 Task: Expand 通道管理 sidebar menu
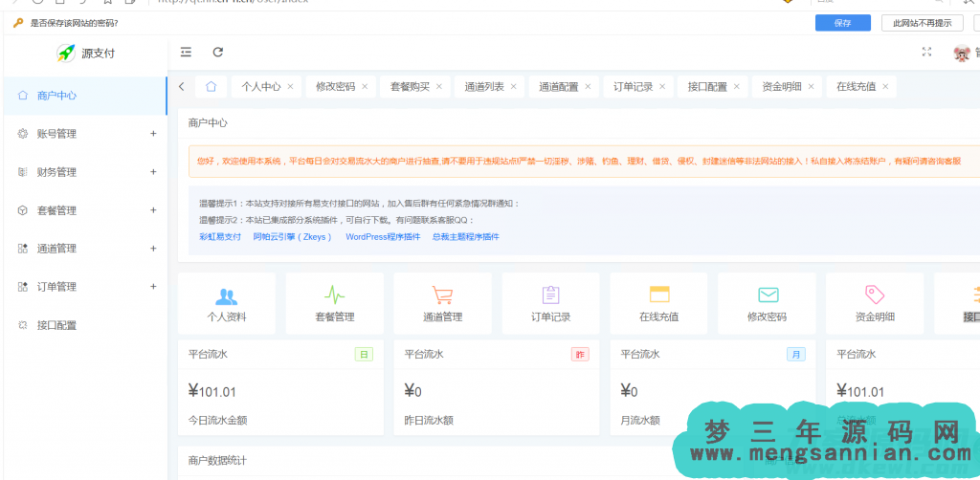tap(85, 249)
